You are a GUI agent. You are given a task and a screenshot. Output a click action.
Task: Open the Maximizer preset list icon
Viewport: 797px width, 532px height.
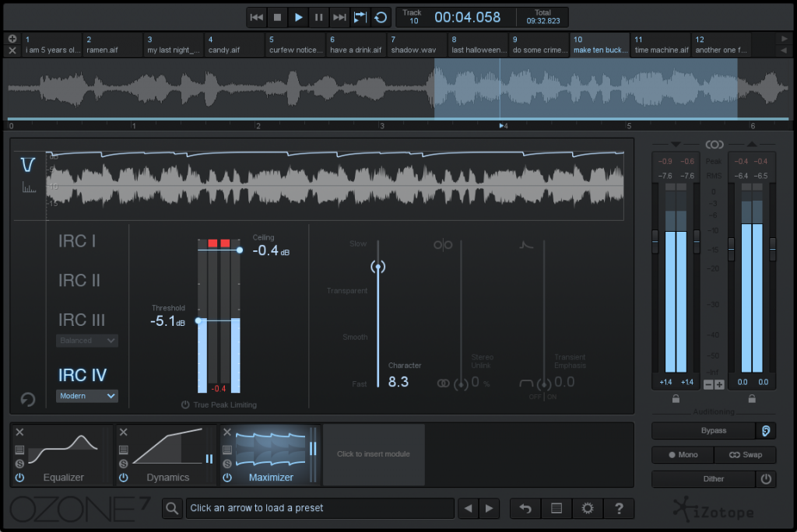[x=226, y=449]
